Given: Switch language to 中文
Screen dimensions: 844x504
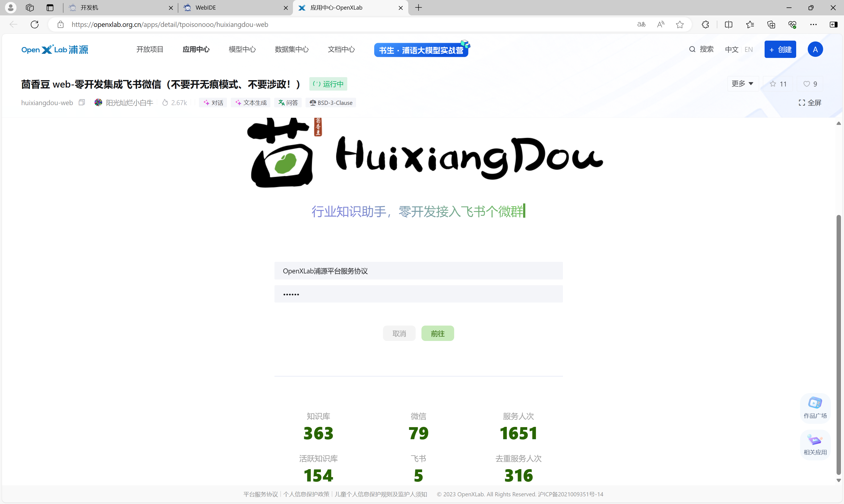Looking at the screenshot, I should (x=731, y=50).
